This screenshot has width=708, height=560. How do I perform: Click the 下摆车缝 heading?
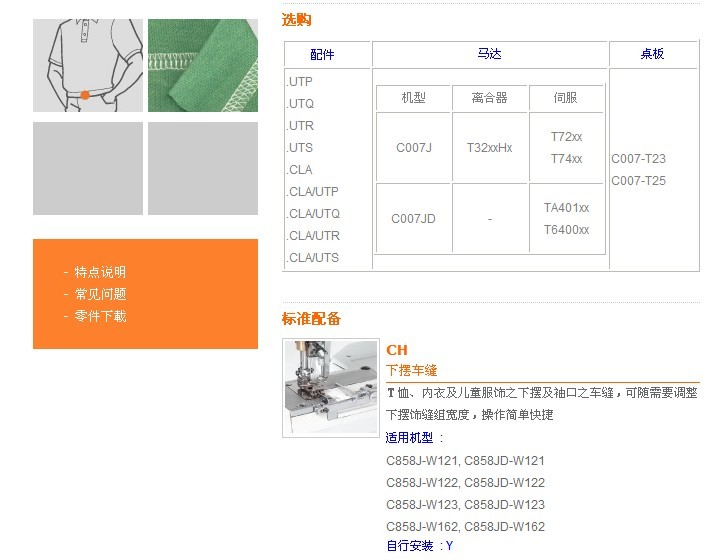pyautogui.click(x=412, y=370)
